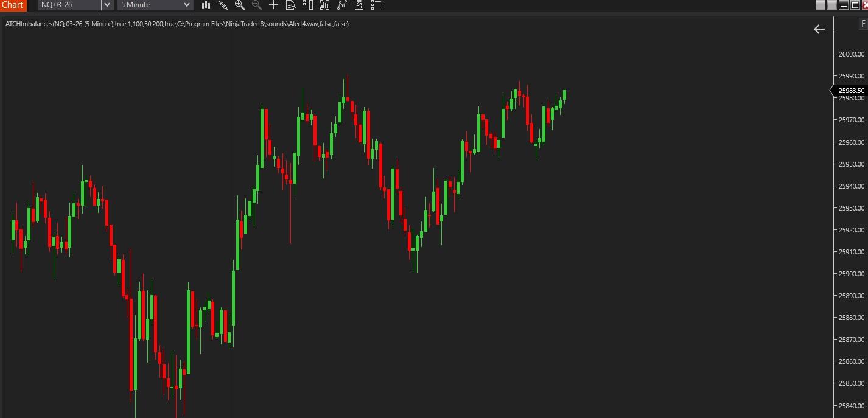Open the chart style candlestick icon

coord(206,5)
